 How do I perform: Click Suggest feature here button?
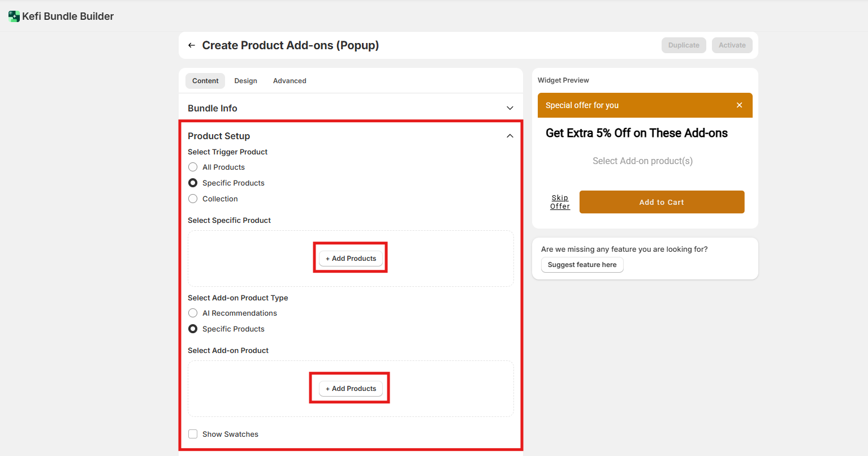tap(582, 265)
